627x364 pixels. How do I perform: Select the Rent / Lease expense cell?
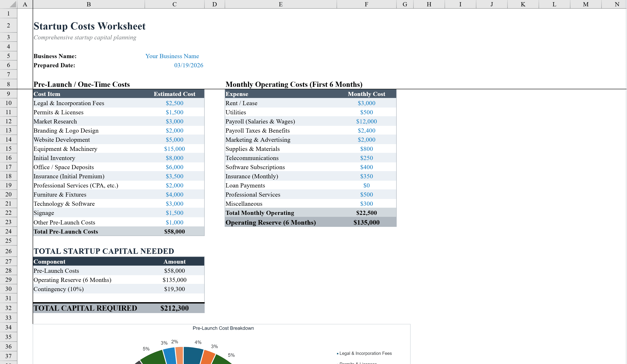(x=241, y=103)
